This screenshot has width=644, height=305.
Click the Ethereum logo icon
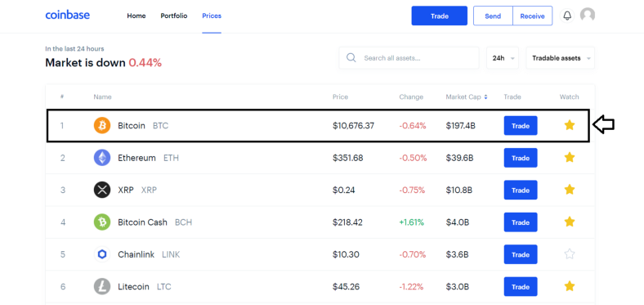click(x=102, y=158)
